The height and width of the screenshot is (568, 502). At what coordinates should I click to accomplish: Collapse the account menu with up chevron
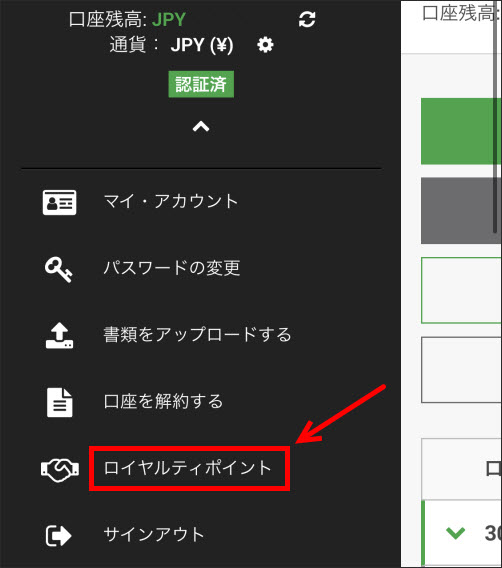(x=201, y=127)
